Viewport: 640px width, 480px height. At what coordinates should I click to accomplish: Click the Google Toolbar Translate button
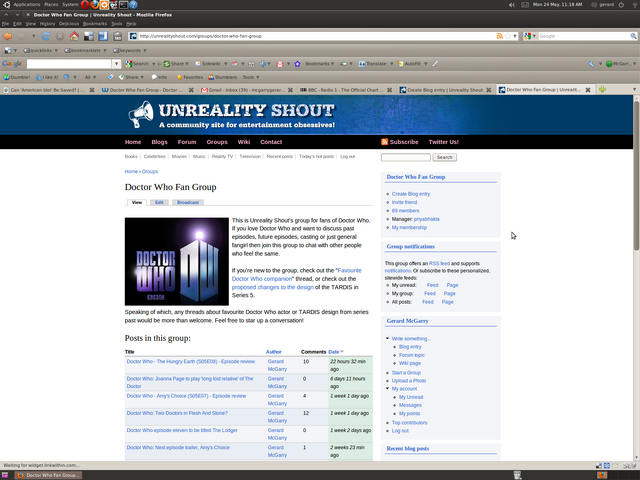[373, 64]
